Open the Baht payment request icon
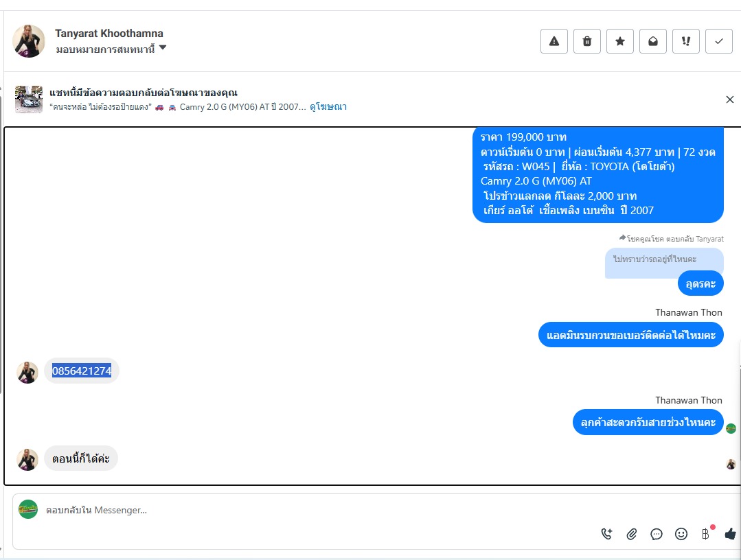The height and width of the screenshot is (560, 741). 705,534
